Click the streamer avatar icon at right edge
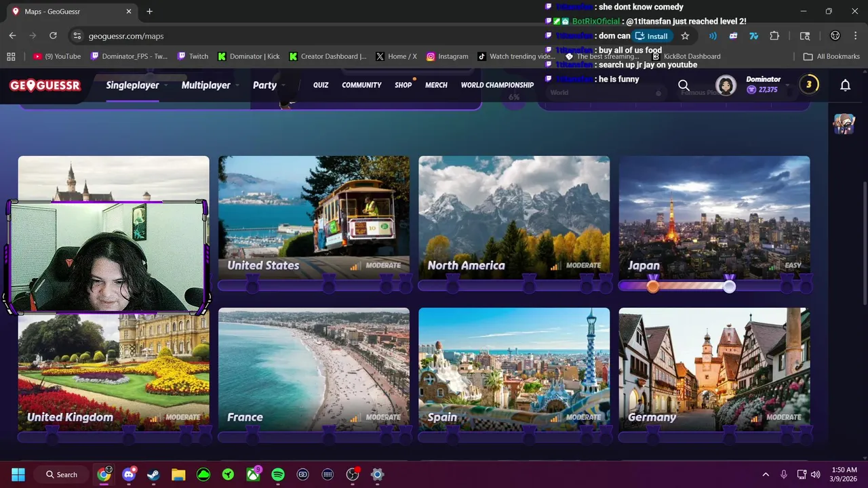The width and height of the screenshot is (868, 488). (x=844, y=123)
